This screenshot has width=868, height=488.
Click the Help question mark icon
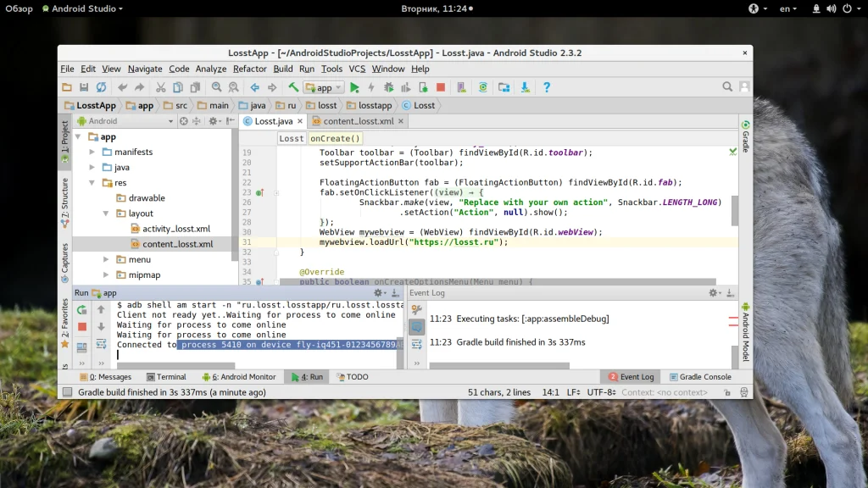[x=547, y=87]
